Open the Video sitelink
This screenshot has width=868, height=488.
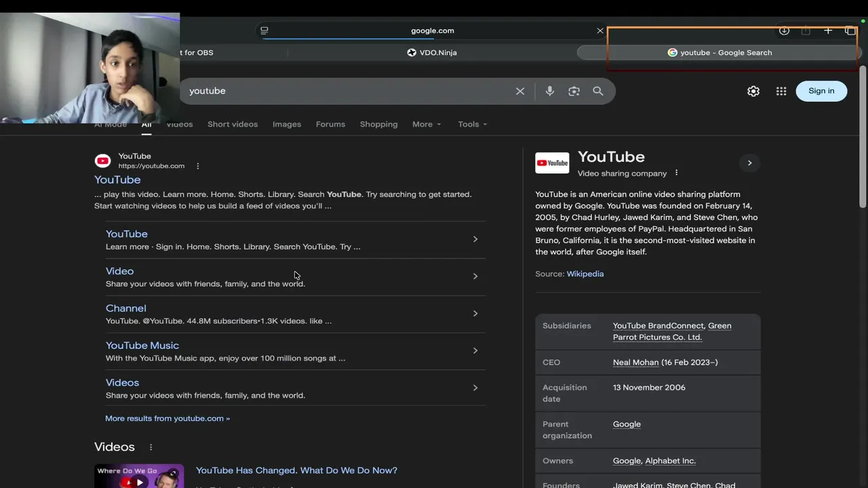[x=119, y=271]
